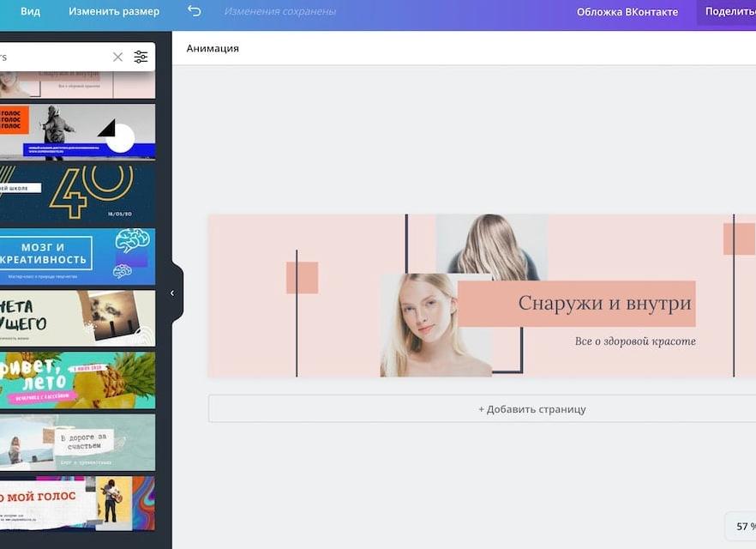
Task: Click the Поделиться button
Action: click(729, 12)
